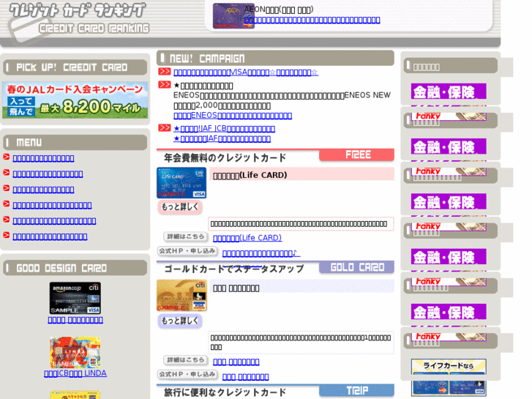The width and height of the screenshot is (532, 399).
Task: Click the 年会費無料のクレジットカード heading
Action: pos(225,158)
